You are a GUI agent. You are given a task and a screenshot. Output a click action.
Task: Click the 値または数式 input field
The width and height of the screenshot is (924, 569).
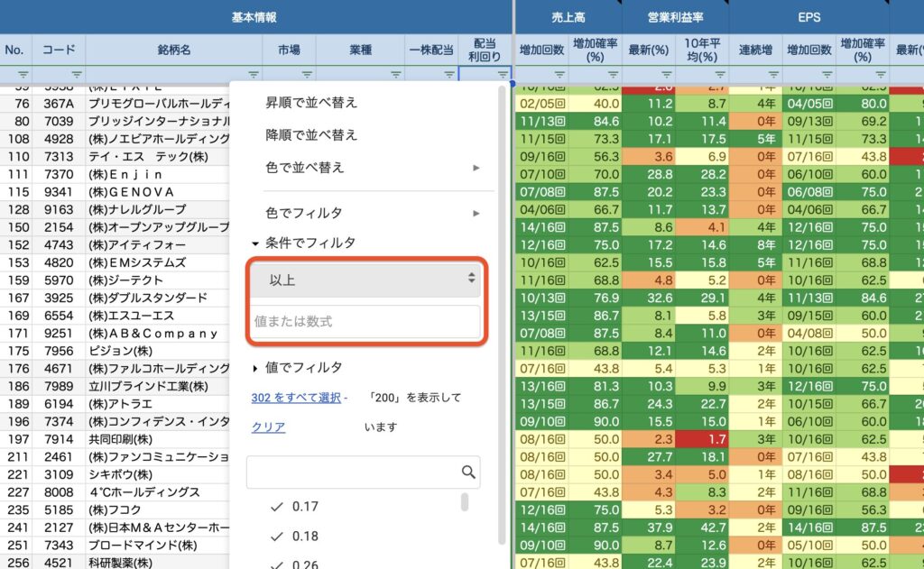coord(365,321)
